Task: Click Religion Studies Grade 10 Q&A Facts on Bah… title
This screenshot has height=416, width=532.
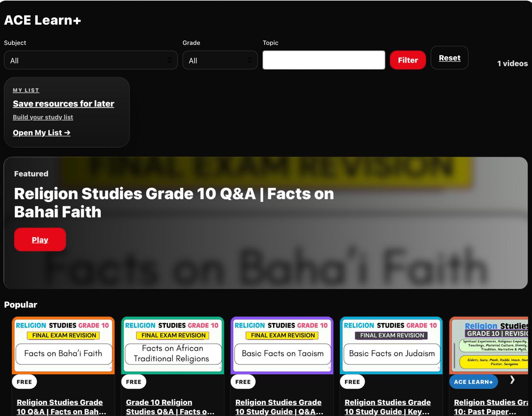Action: [62, 407]
